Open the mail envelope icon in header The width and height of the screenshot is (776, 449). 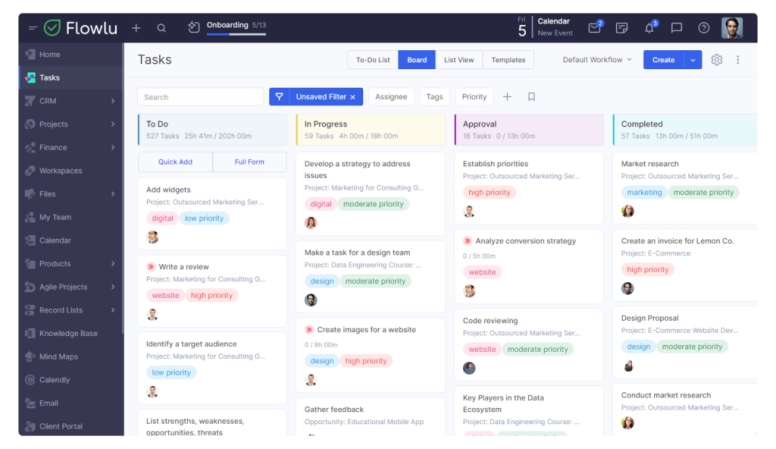coord(594,28)
